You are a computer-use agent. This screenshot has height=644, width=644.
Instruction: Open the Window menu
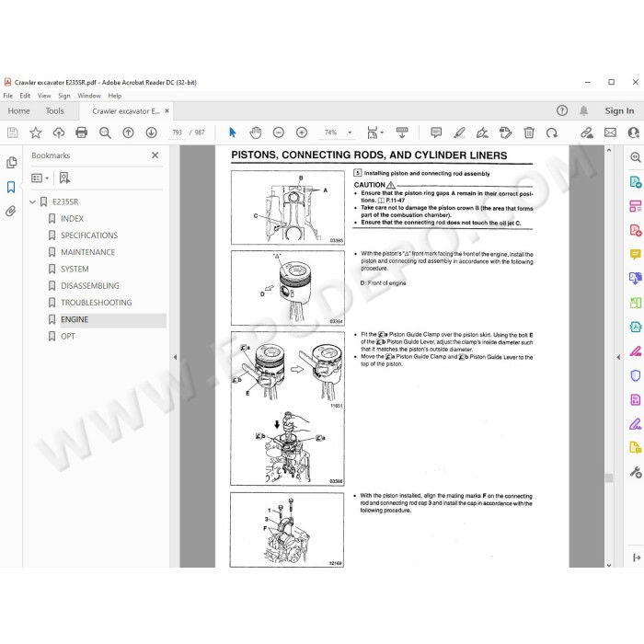(89, 96)
